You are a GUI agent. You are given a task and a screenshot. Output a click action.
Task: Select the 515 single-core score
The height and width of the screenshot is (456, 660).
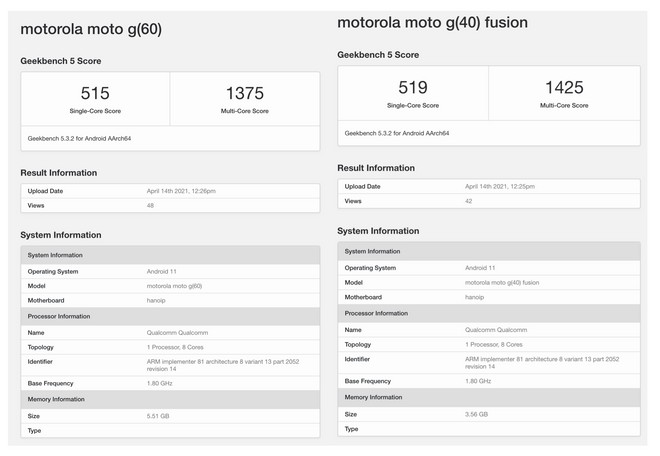click(95, 93)
